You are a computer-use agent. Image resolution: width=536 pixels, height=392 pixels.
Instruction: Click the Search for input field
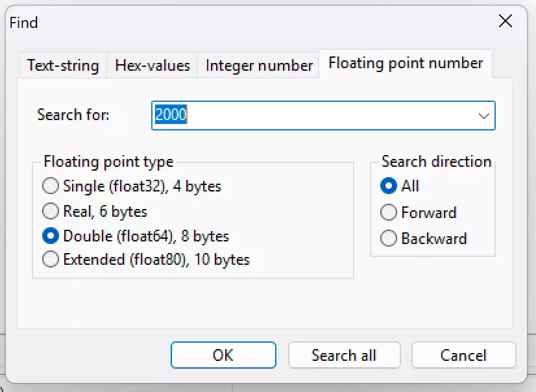[x=311, y=116]
